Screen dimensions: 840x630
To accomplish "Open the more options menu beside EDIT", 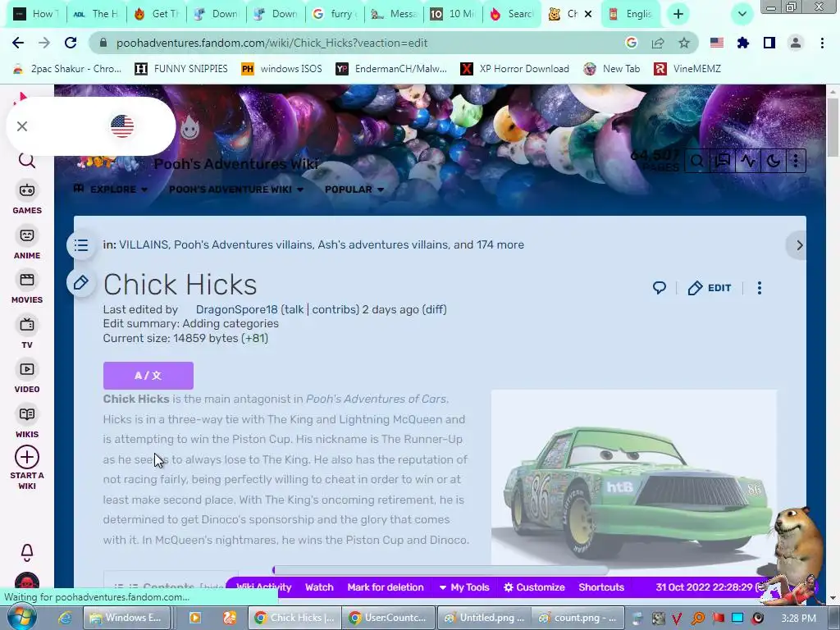I will coord(759,288).
